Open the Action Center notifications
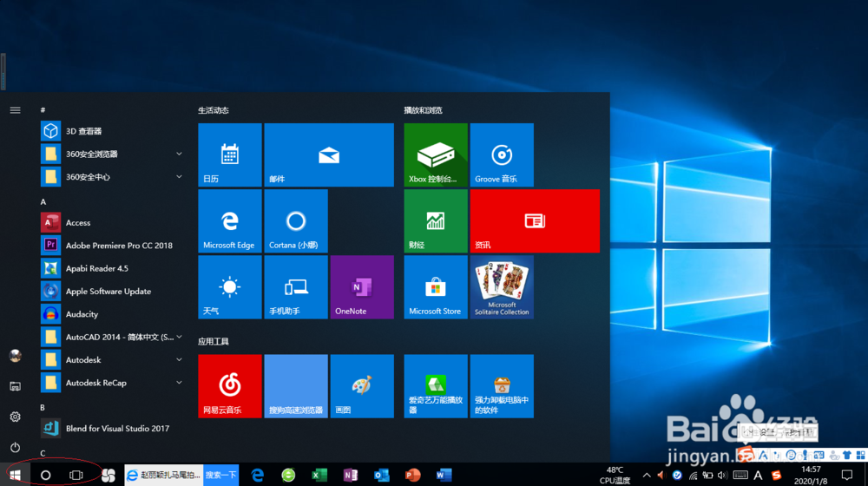This screenshot has height=486, width=868. coord(847,475)
